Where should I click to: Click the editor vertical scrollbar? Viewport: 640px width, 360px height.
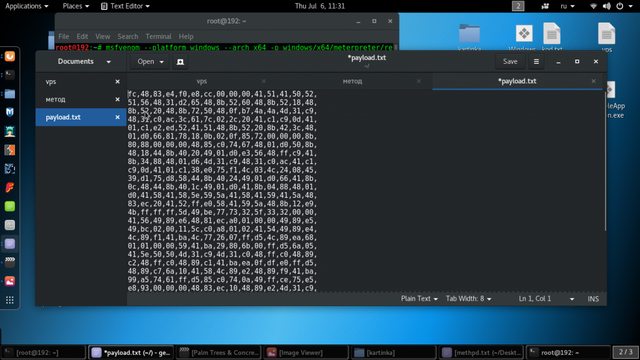pos(605,161)
